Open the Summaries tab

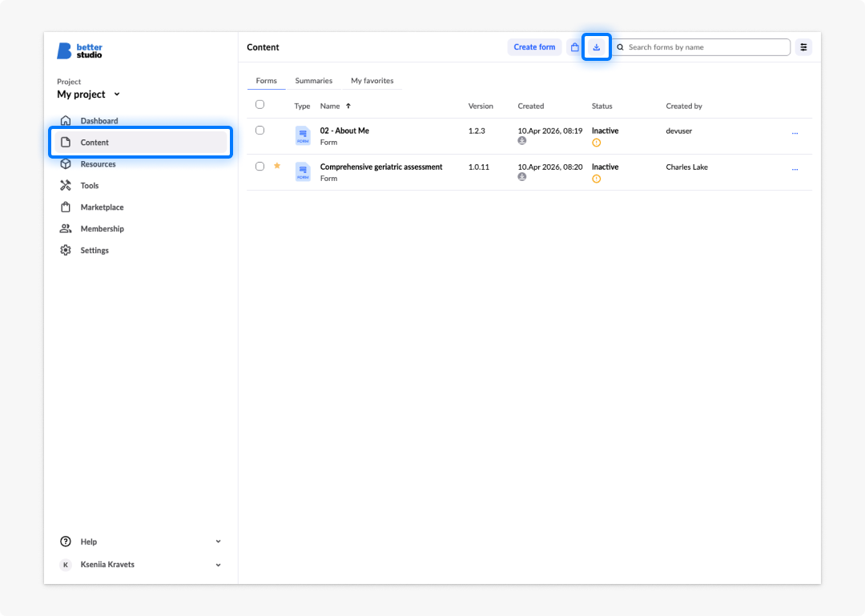pyautogui.click(x=314, y=81)
